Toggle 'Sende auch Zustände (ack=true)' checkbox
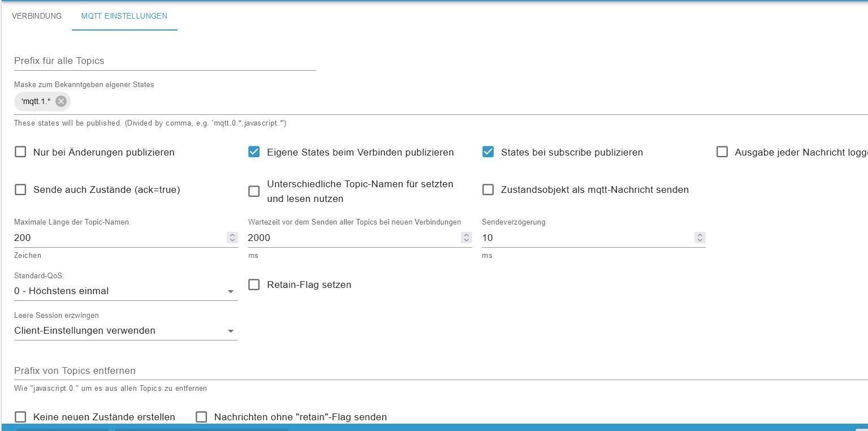 point(20,189)
